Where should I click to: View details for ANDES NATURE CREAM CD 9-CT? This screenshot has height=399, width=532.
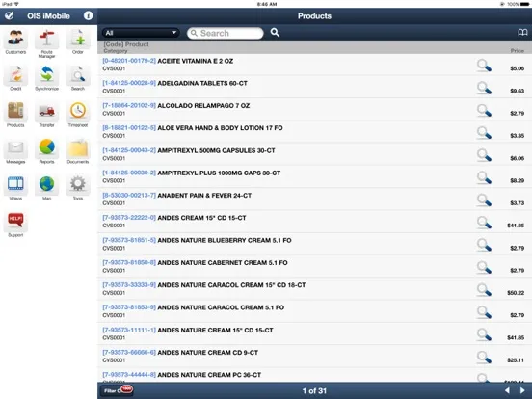click(484, 358)
